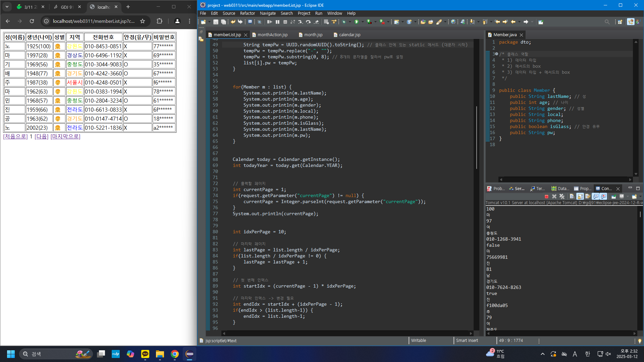The width and height of the screenshot is (644, 362).
Task: Click the code editor vertical scrollbar thumb
Action: [x=476, y=137]
